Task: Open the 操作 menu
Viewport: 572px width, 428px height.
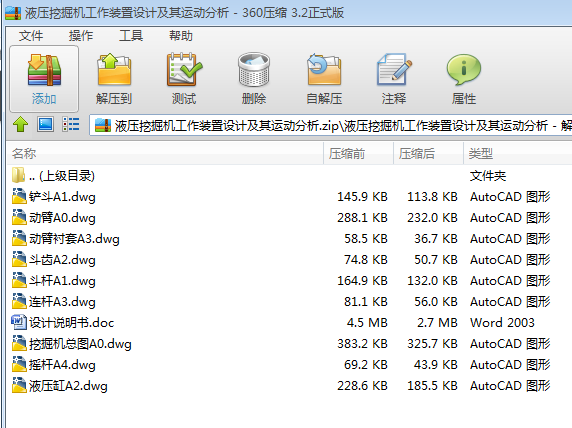Action: coord(81,36)
